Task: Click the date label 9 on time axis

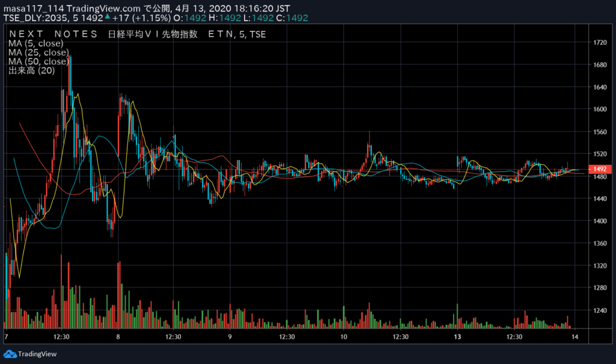Action: [230, 337]
